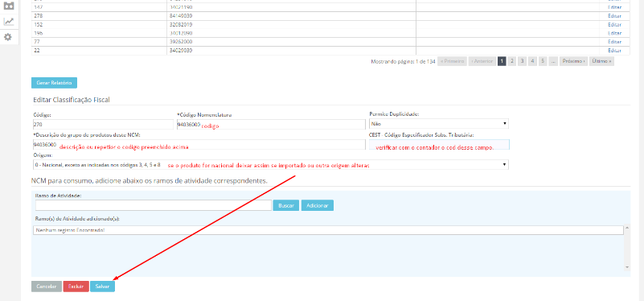Select table cell 34012090
The height and width of the screenshot is (301, 644).
[x=291, y=33]
